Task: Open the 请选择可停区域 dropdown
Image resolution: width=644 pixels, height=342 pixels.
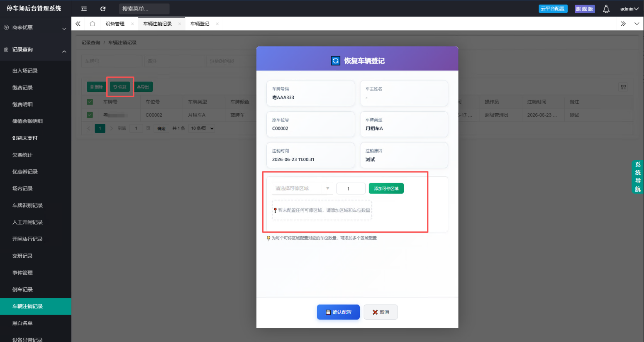Action: point(302,188)
